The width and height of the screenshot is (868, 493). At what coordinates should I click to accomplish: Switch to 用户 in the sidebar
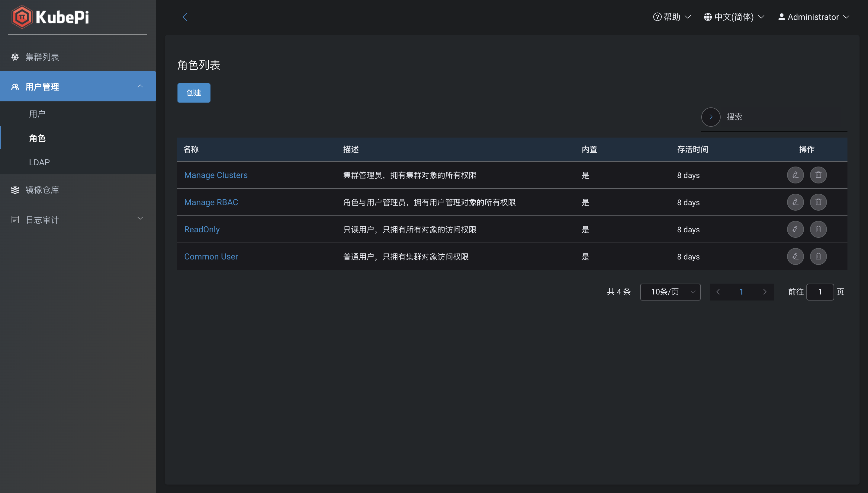coord(37,114)
